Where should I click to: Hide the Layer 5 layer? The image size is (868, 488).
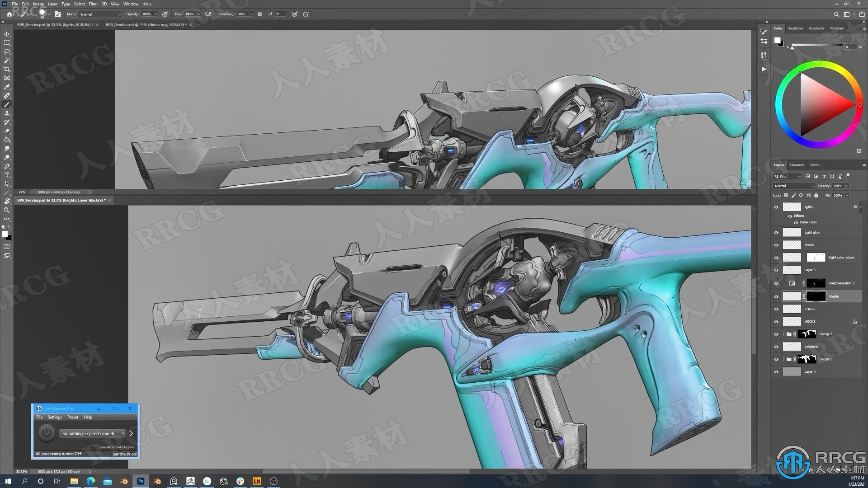(776, 270)
